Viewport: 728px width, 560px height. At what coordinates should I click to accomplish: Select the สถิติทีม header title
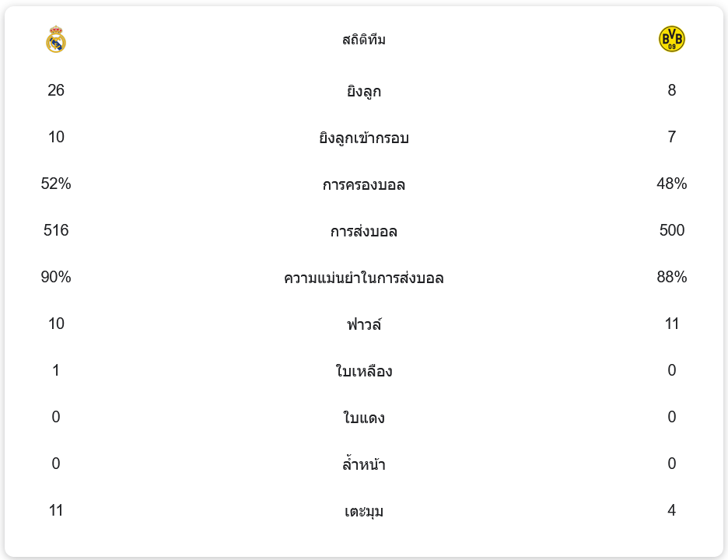[364, 40]
